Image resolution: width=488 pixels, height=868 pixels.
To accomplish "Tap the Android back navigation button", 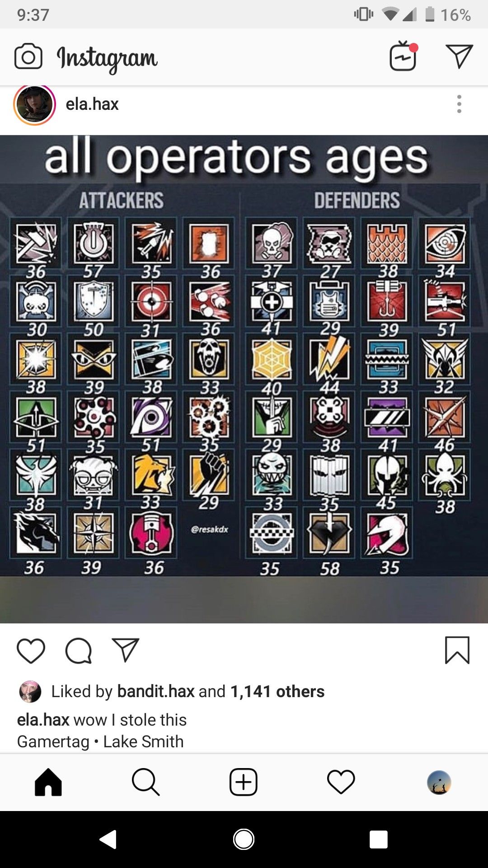I will tap(108, 840).
